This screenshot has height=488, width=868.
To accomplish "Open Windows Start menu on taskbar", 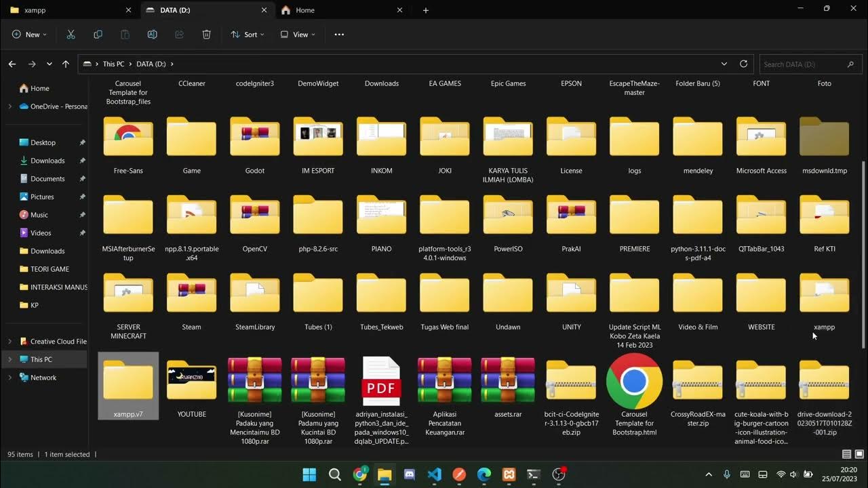I will coord(309,474).
